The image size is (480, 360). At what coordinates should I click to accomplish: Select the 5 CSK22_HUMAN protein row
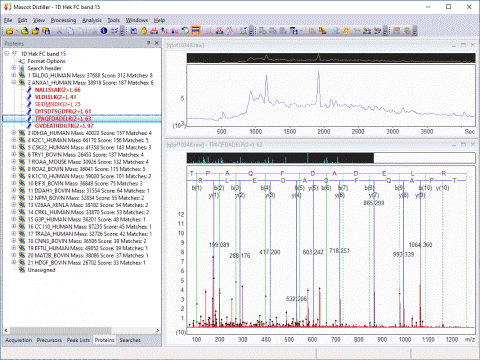coord(89,147)
